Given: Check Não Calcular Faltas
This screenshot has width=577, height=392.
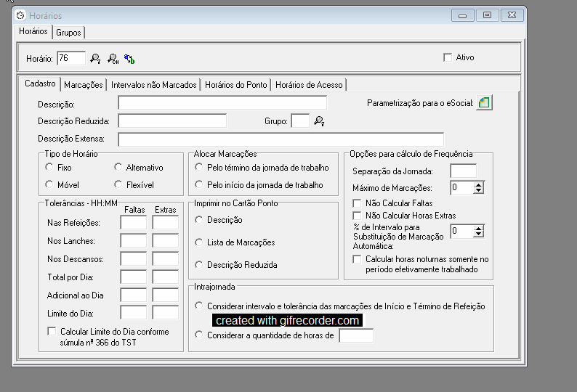Looking at the screenshot, I should [357, 203].
